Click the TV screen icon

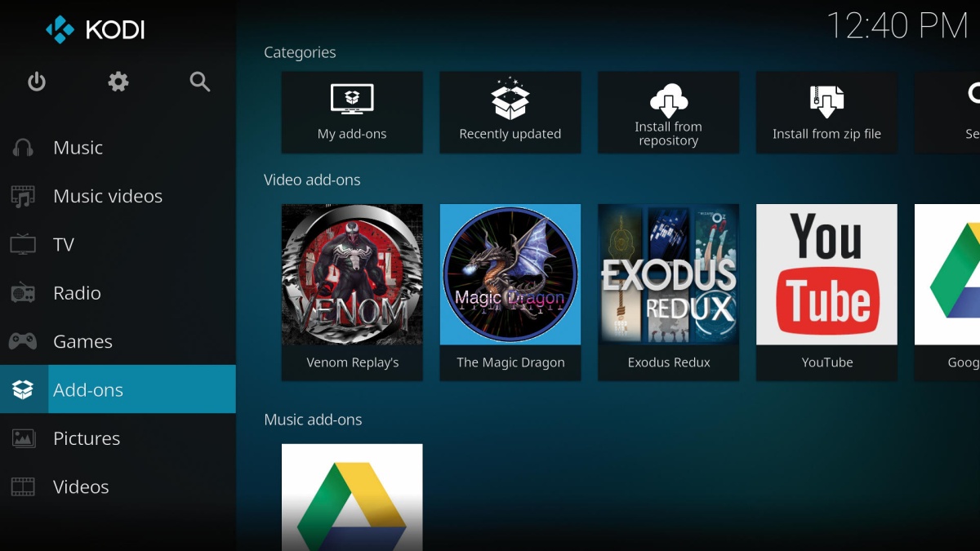pyautogui.click(x=23, y=244)
